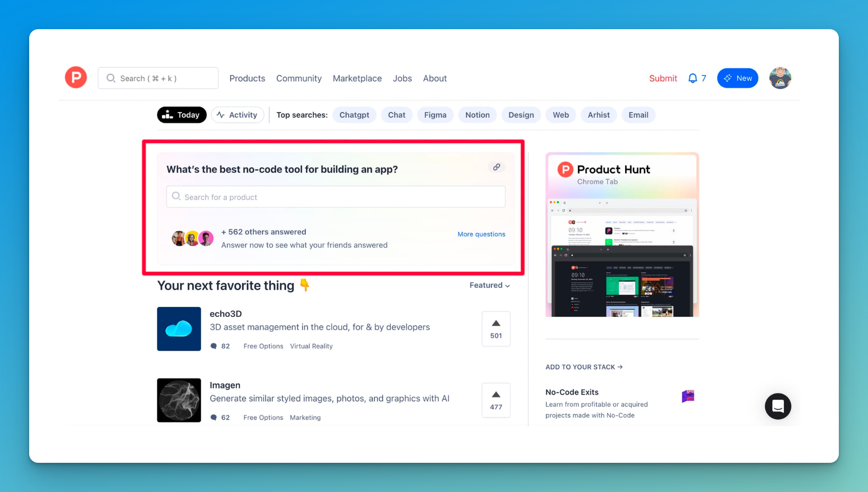
Task: Select the Design top search chip
Action: [521, 115]
